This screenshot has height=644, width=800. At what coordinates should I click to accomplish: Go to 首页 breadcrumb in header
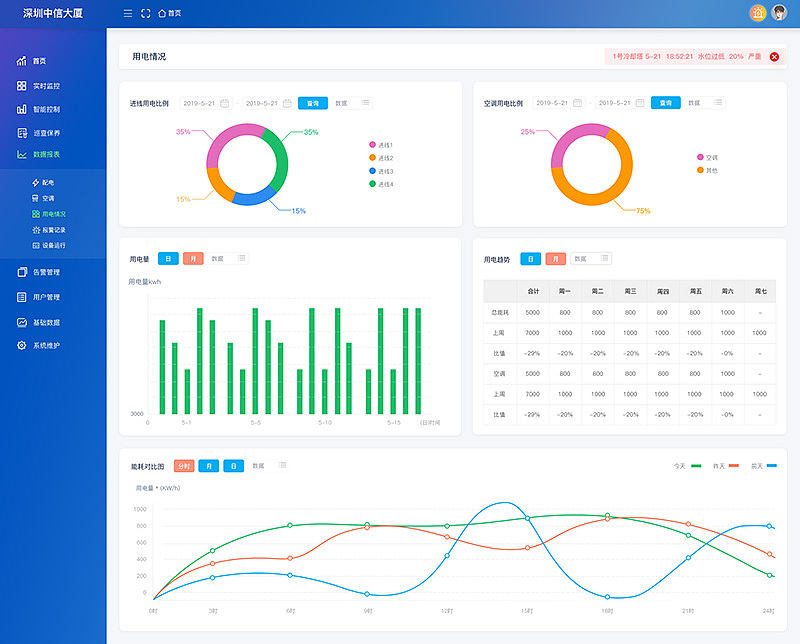click(169, 13)
